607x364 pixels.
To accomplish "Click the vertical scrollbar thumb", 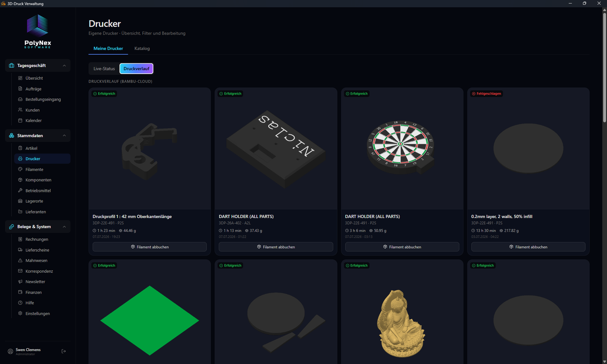I will (x=604, y=67).
